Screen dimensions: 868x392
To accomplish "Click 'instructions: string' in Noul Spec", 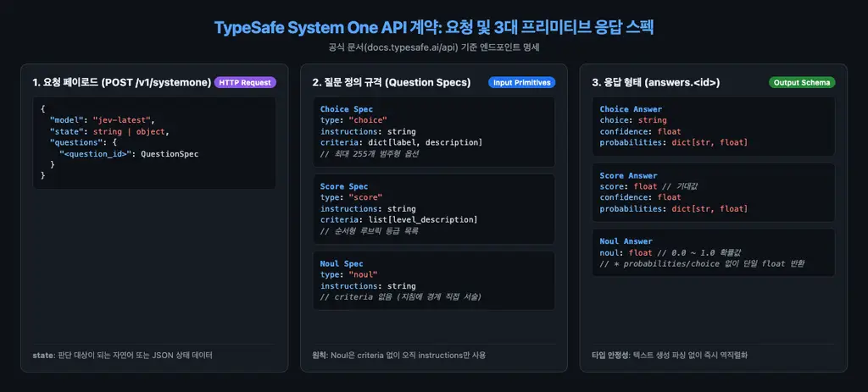I will point(368,286).
